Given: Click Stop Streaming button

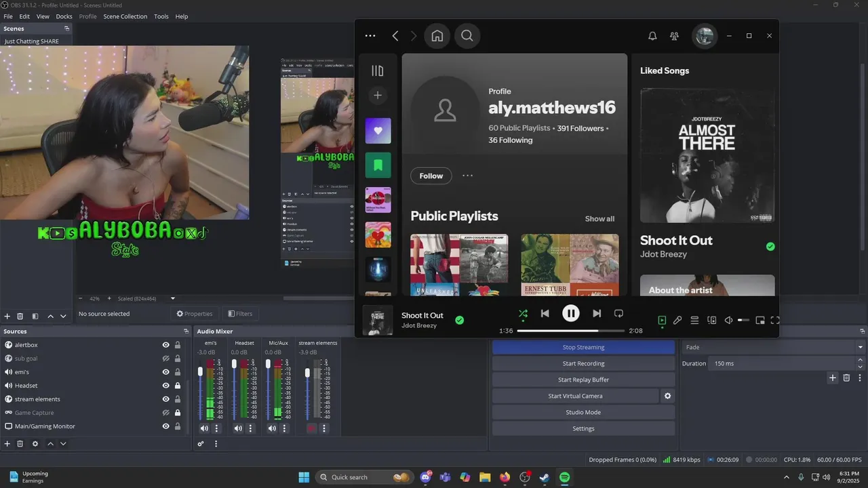Looking at the screenshot, I should (583, 347).
